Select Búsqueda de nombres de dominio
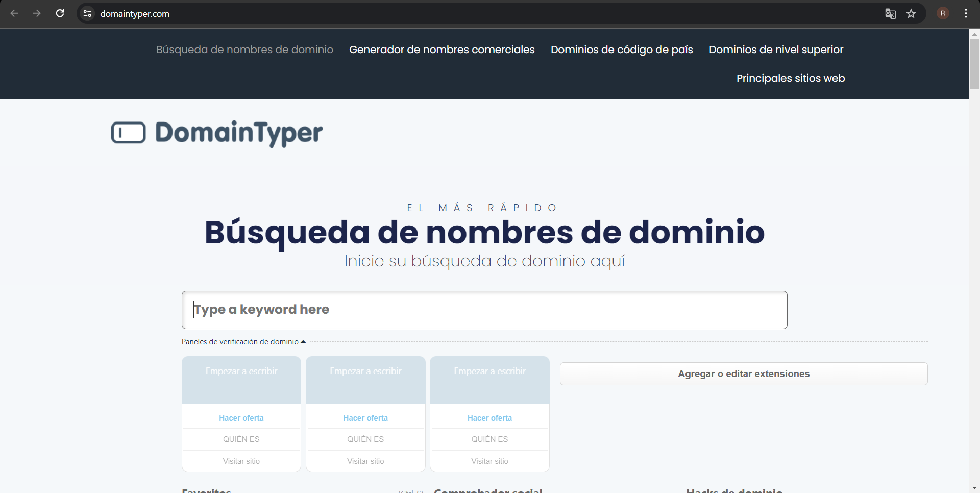The image size is (980, 493). [244, 50]
